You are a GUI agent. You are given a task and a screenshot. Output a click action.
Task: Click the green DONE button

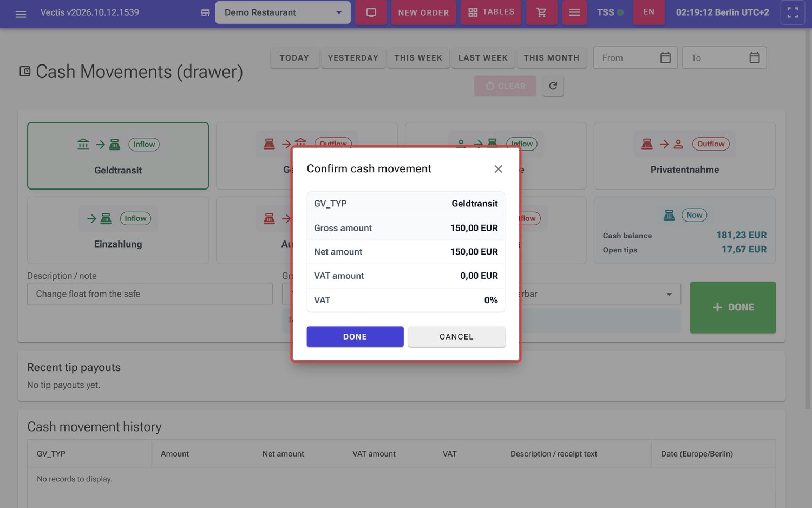732,307
